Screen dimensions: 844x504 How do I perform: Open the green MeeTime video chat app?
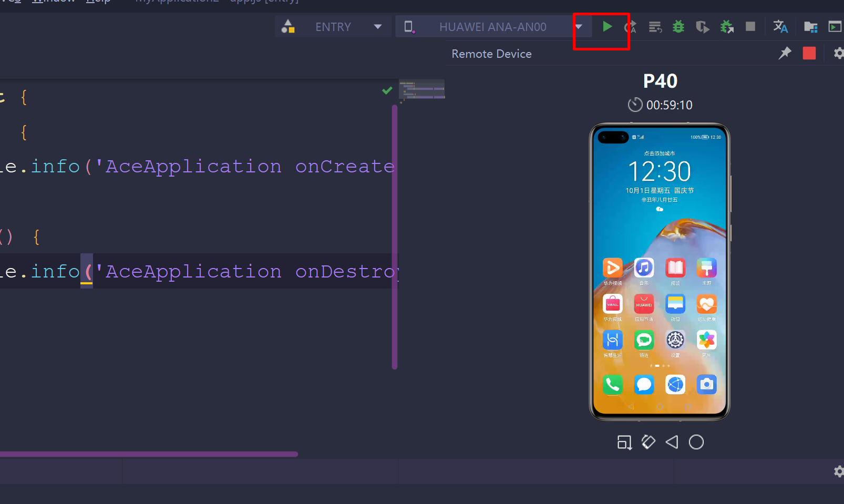644,340
